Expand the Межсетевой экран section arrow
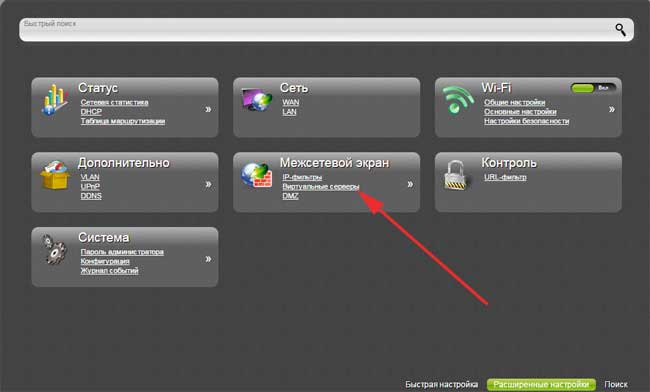The image size is (650, 392). pyautogui.click(x=410, y=184)
